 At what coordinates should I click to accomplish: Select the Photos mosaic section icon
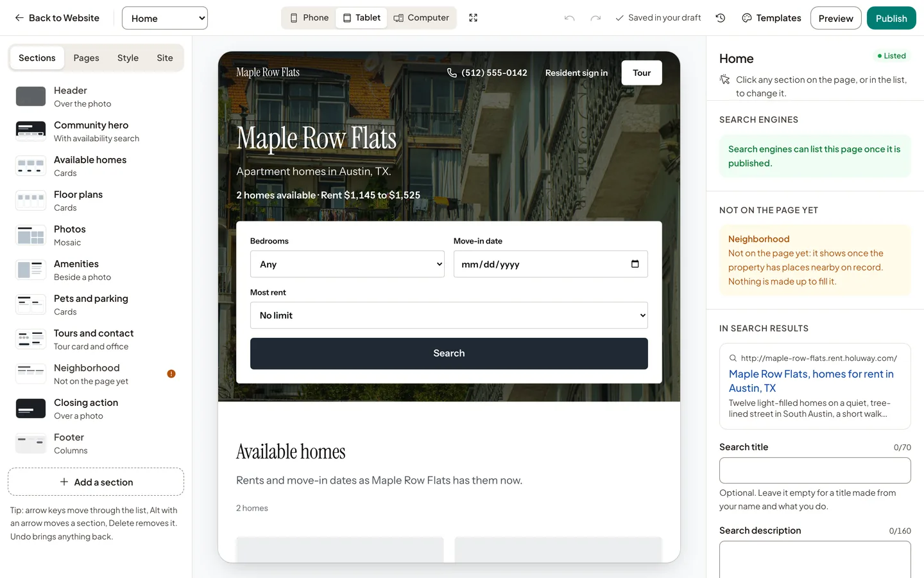(31, 235)
